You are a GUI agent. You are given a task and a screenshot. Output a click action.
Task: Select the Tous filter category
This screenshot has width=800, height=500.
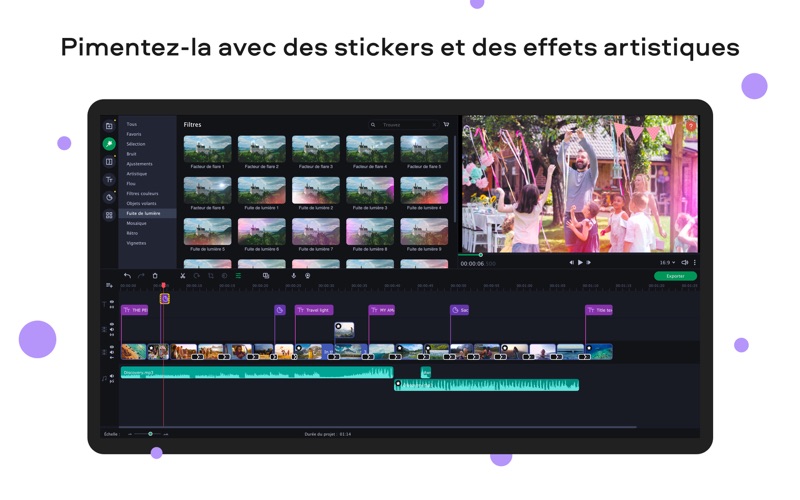(x=132, y=124)
